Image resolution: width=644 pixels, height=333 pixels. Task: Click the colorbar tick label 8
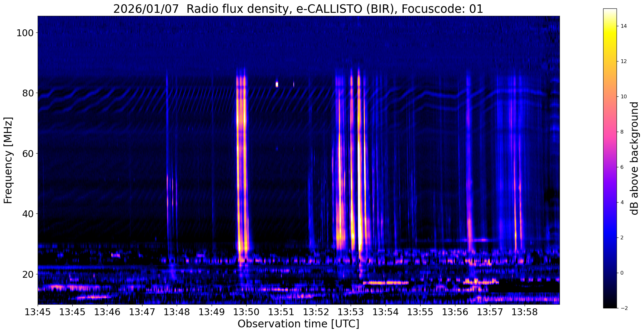coord(622,132)
